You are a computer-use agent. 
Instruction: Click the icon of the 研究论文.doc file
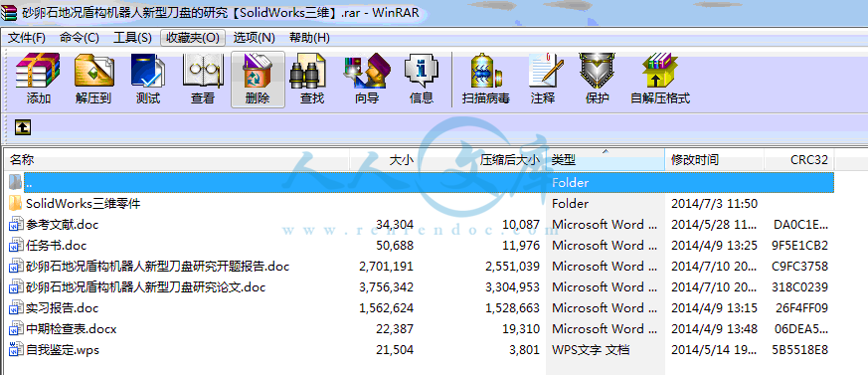point(16,287)
